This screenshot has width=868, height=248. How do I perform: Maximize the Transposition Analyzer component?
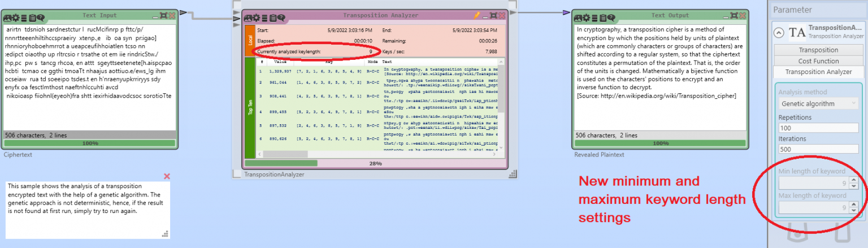pyautogui.click(x=493, y=15)
